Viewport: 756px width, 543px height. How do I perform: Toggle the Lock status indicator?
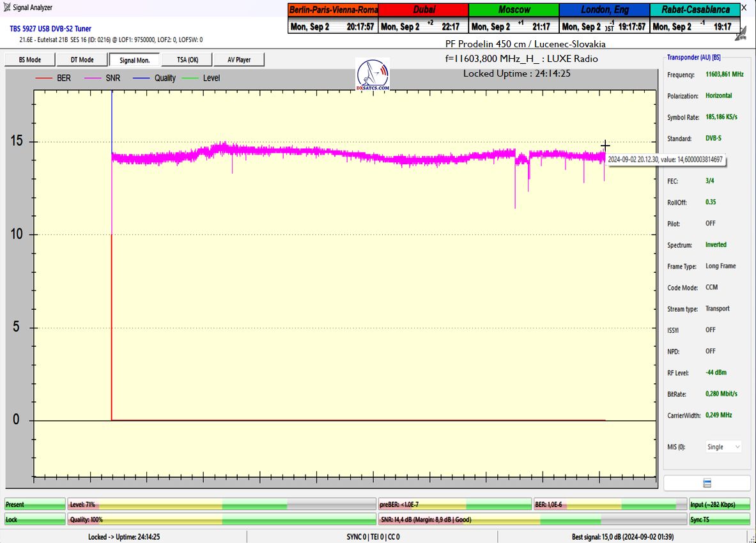click(35, 520)
